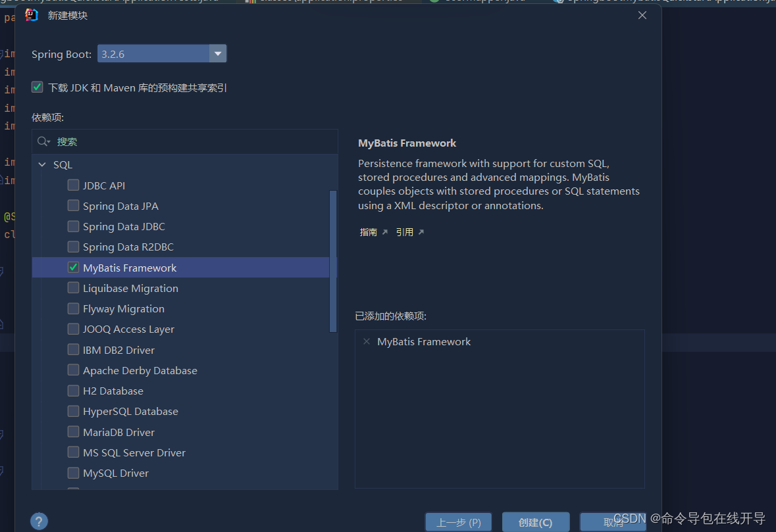The height and width of the screenshot is (532, 776).
Task: Select the MariaDB Driver row label
Action: pyautogui.click(x=118, y=432)
